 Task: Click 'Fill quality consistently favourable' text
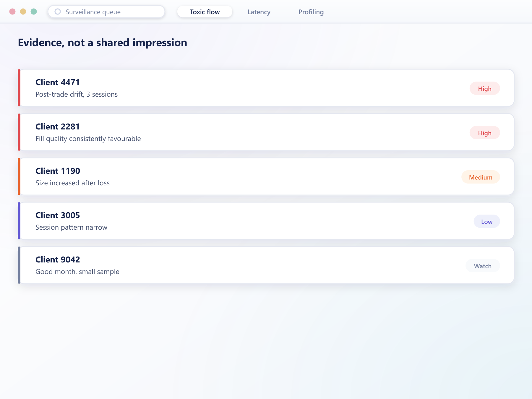(88, 139)
